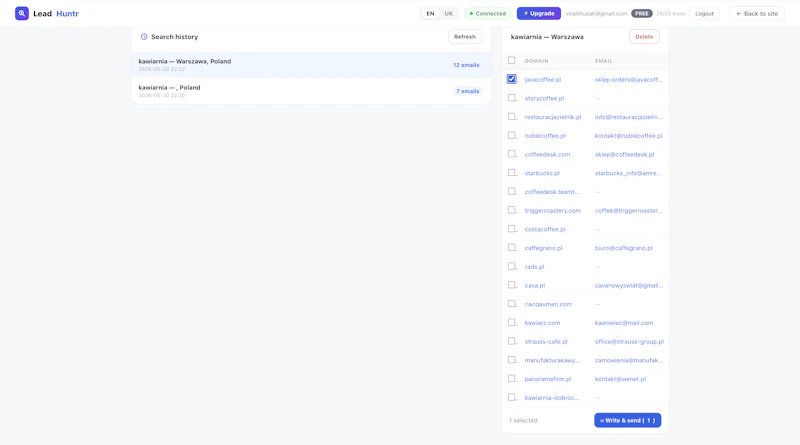The width and height of the screenshot is (800, 445).
Task: Check the costacoffee.pl checkbox
Action: [x=512, y=229]
